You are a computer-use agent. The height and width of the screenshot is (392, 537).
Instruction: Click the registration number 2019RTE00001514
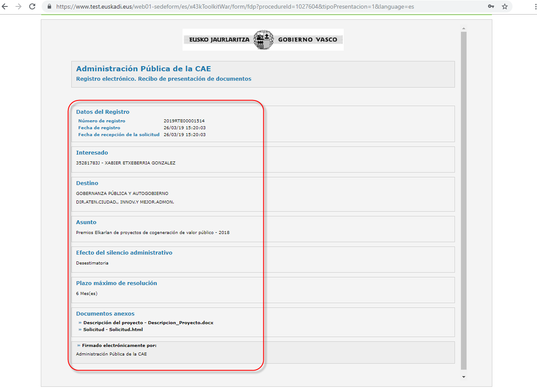(x=184, y=121)
